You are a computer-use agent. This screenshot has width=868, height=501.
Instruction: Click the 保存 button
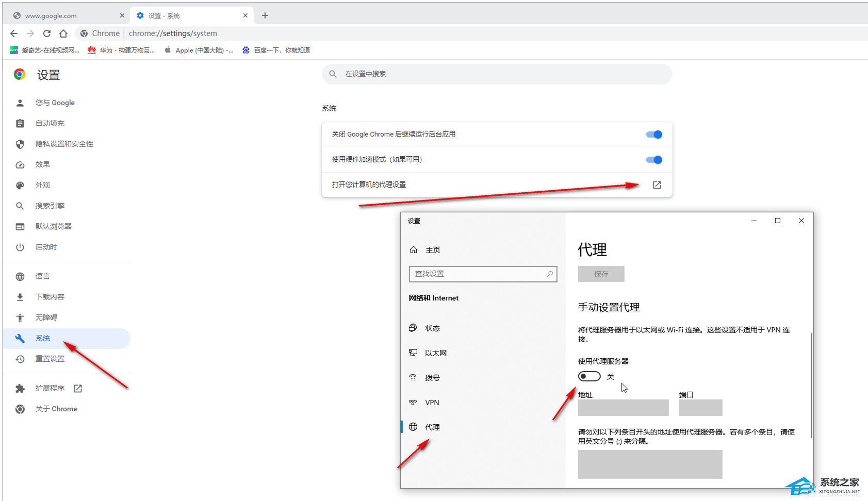(x=601, y=274)
